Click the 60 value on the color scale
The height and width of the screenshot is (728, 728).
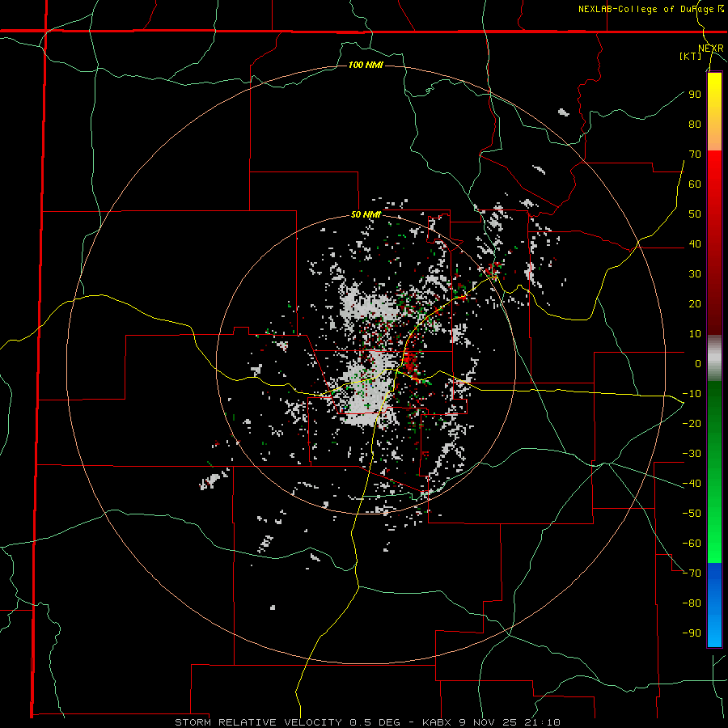(695, 184)
